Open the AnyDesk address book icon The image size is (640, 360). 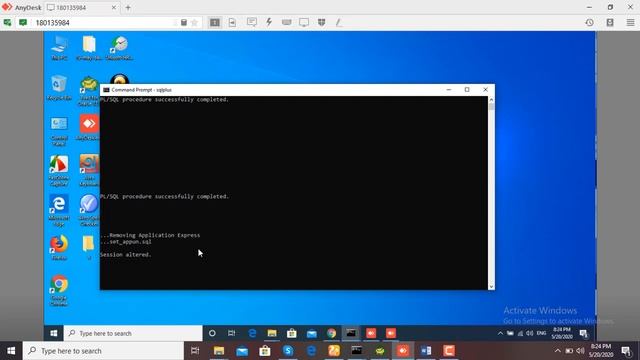pos(610,23)
